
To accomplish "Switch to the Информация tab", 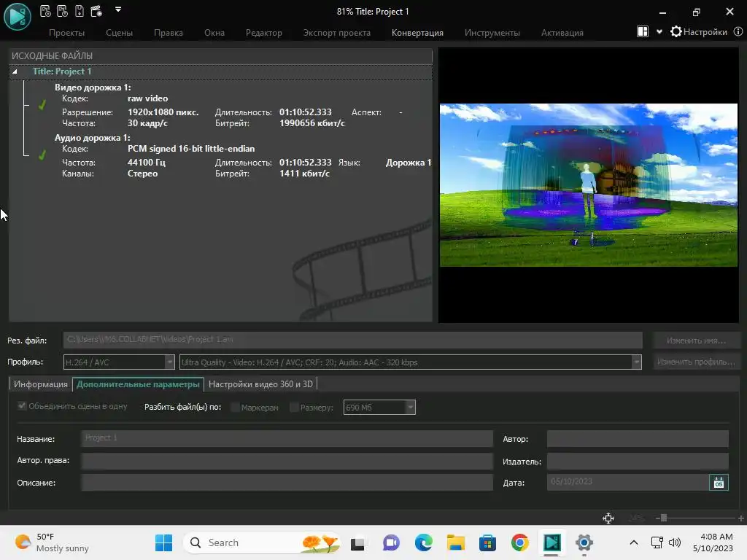I will click(x=41, y=384).
